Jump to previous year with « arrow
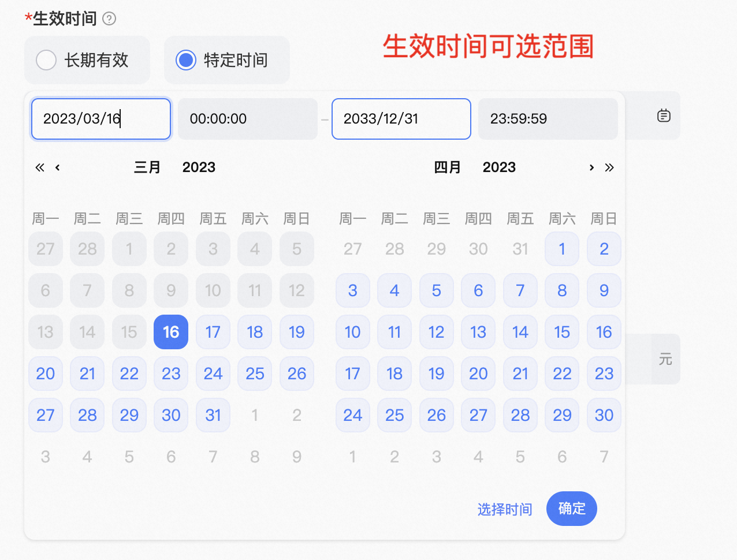737x560 pixels. tap(39, 167)
